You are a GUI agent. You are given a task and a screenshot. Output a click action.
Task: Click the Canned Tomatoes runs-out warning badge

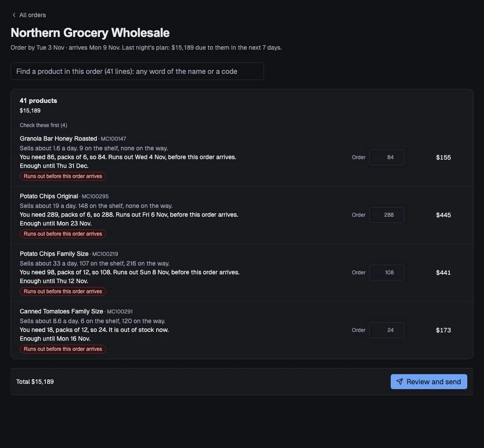point(63,350)
